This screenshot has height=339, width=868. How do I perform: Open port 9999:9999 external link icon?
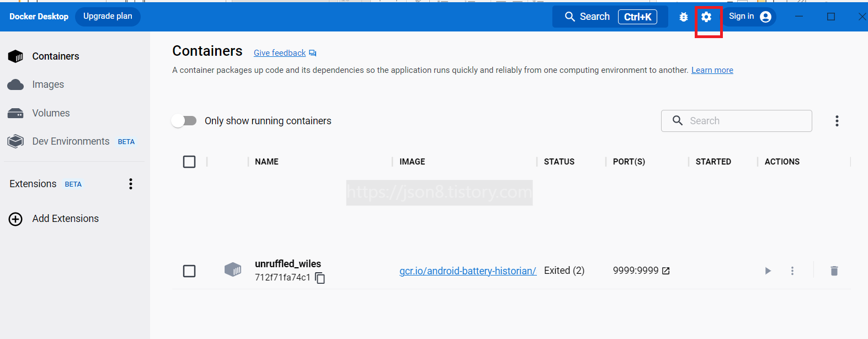tap(666, 271)
